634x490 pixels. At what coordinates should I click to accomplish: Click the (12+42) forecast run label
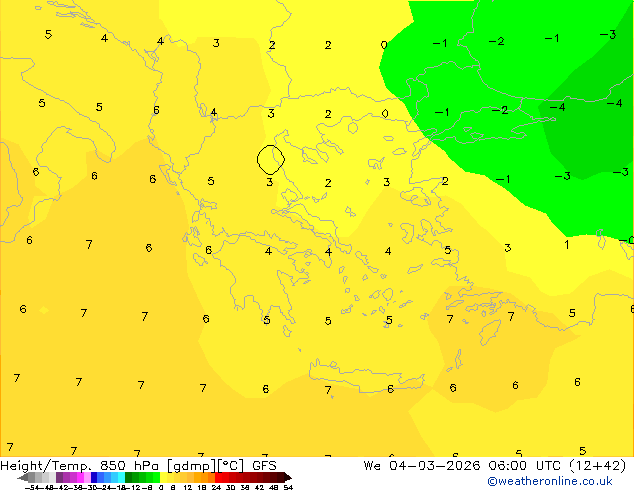click(x=597, y=466)
